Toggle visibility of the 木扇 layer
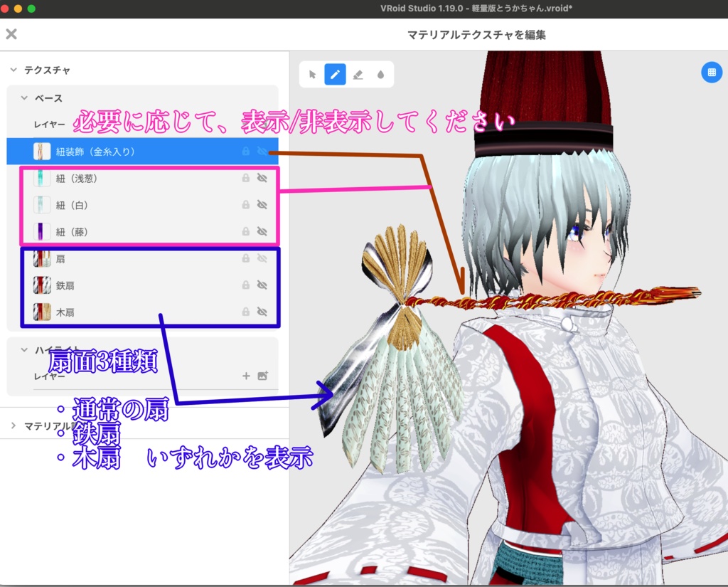Viewport: 728px width, 587px height. tap(262, 312)
